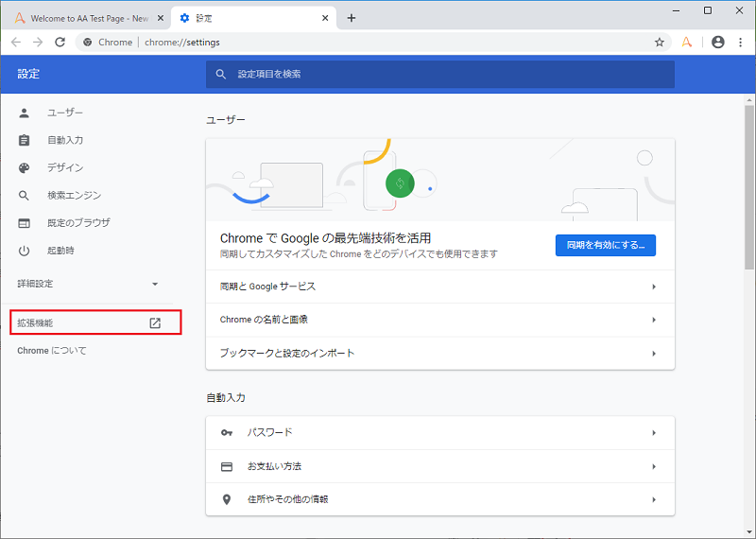Click the scrollbar down arrow
This screenshot has height=539, width=756.
coord(748,532)
